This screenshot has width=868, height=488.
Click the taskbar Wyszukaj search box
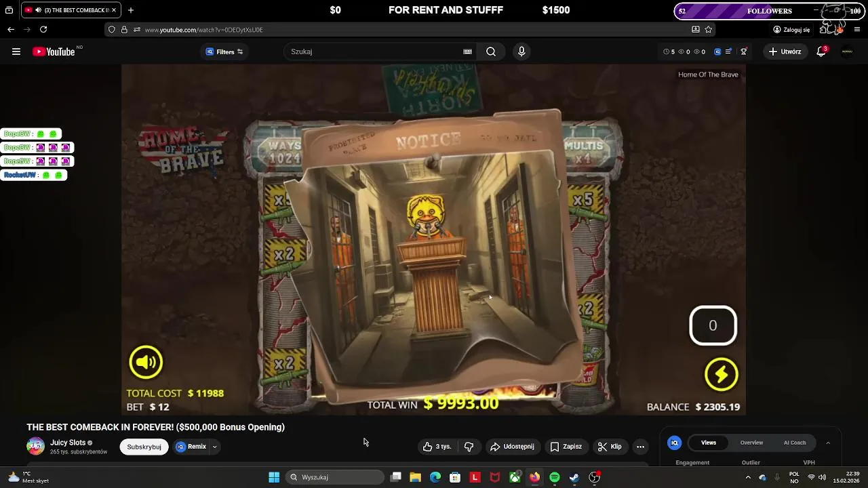(x=334, y=477)
